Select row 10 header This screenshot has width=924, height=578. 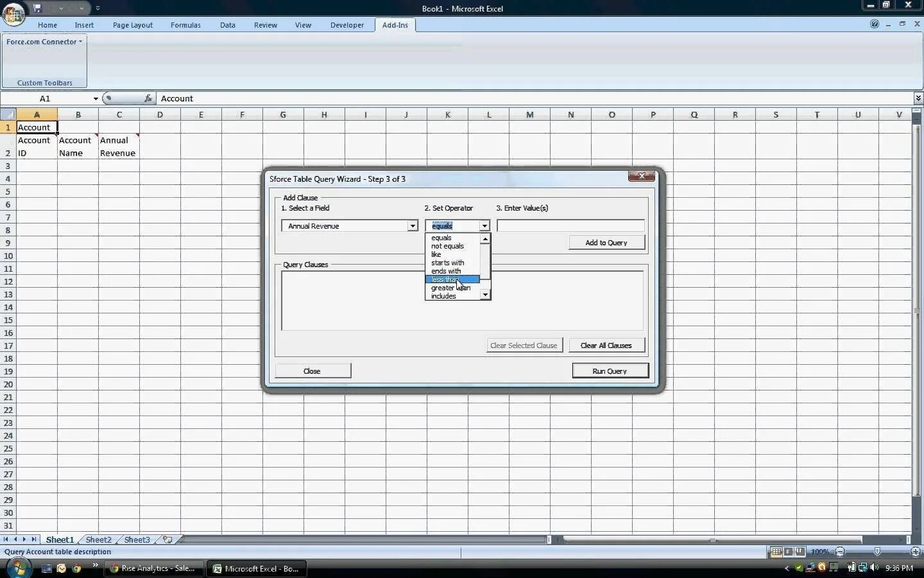coord(8,256)
